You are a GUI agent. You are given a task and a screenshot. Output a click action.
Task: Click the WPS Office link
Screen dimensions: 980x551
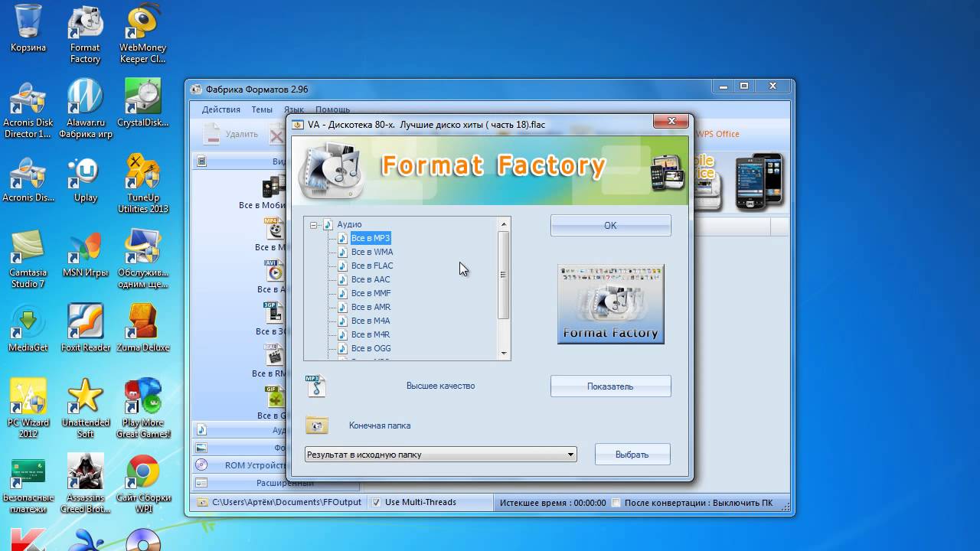(717, 134)
